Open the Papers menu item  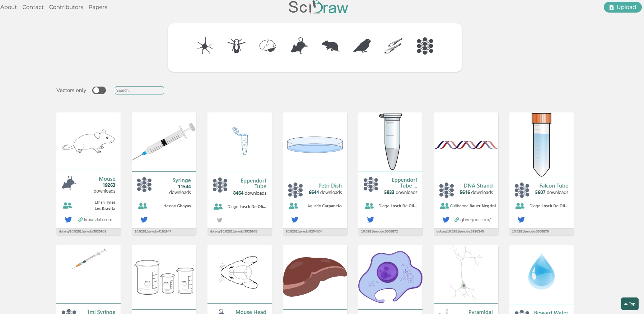click(x=98, y=7)
